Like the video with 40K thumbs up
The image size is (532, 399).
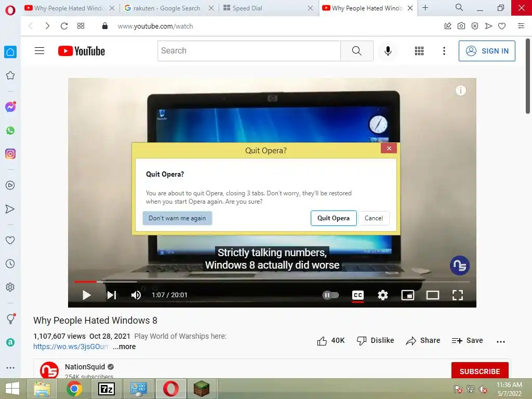(x=331, y=341)
